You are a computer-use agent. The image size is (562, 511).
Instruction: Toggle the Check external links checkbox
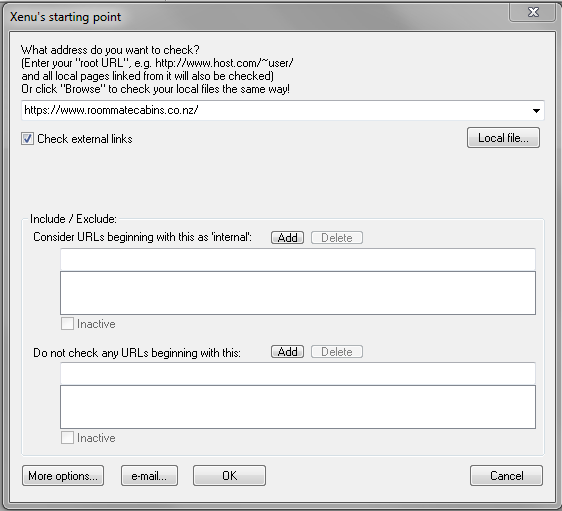[27, 139]
